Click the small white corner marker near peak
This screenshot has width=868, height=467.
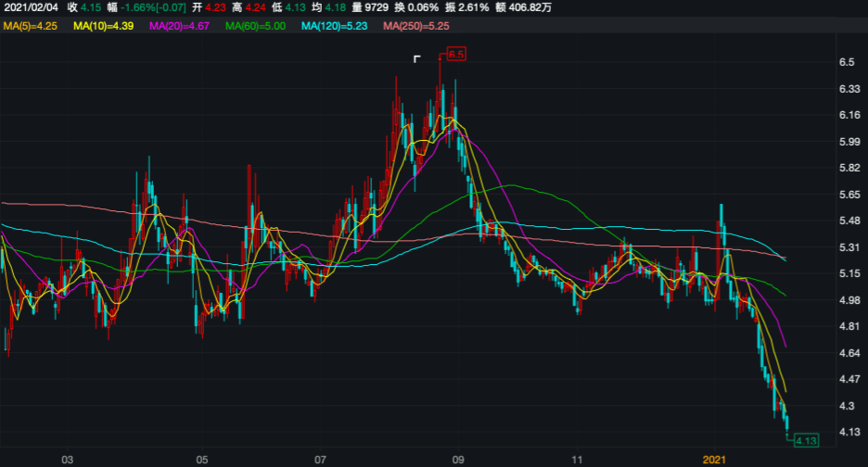coord(417,59)
